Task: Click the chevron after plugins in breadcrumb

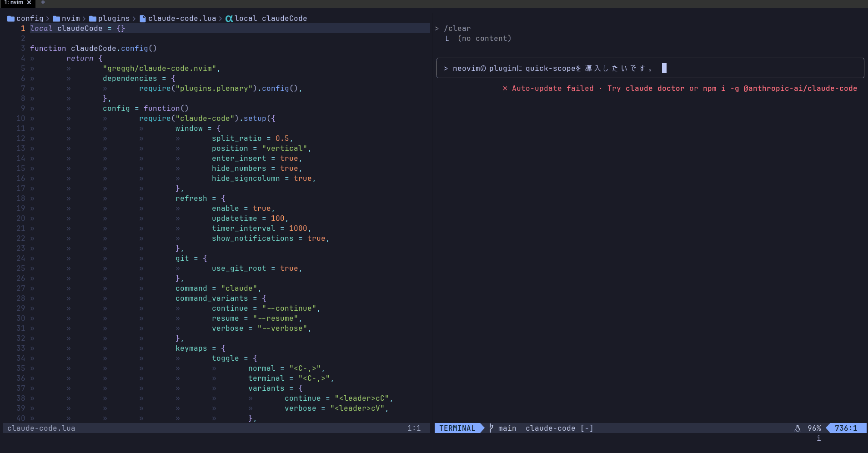Action: pyautogui.click(x=134, y=19)
